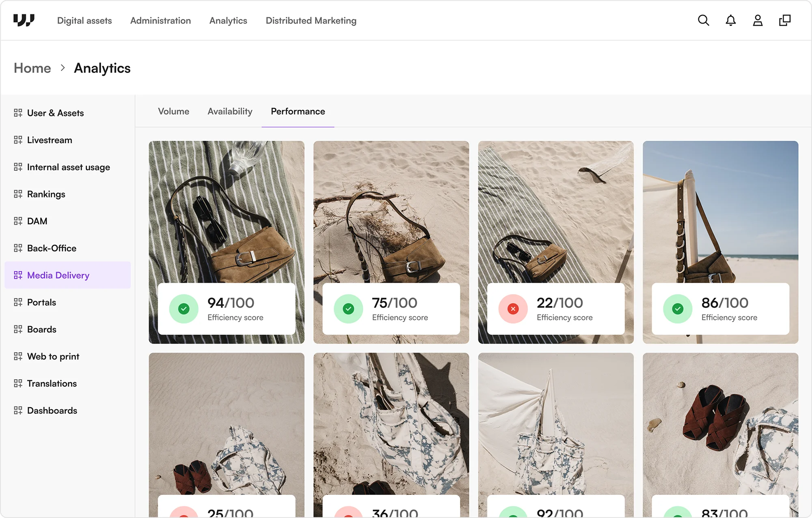Switch to the Volume tab
Image resolution: width=812 pixels, height=518 pixels.
[x=173, y=112]
